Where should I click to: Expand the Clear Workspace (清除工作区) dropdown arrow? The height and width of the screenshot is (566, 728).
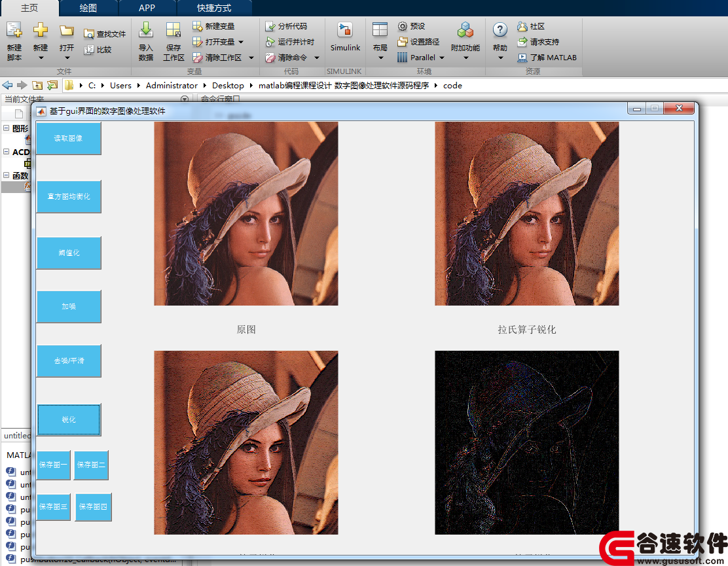(x=251, y=58)
